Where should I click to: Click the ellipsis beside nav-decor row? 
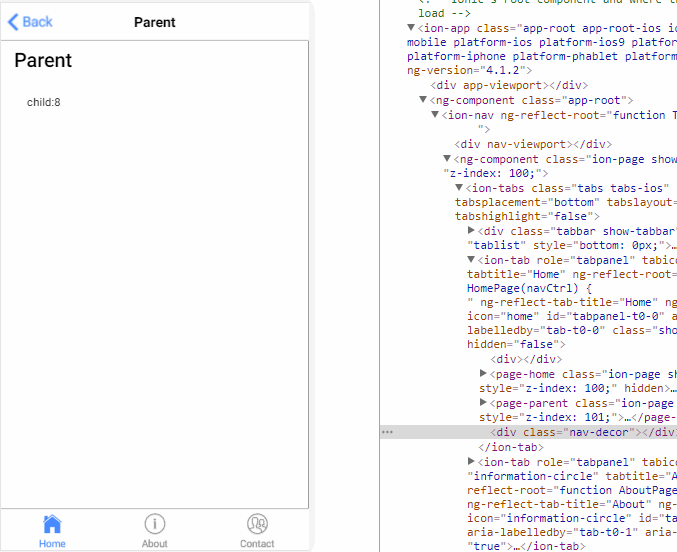click(388, 432)
